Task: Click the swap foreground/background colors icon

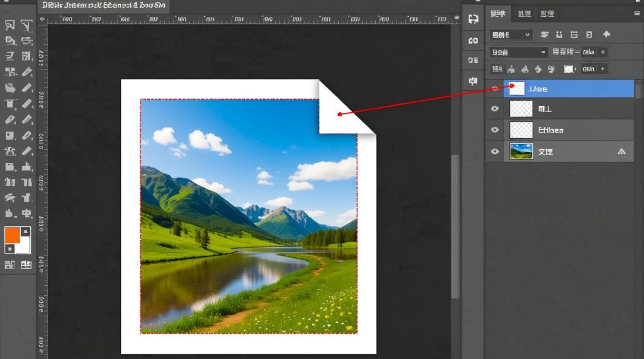Action: click(26, 232)
